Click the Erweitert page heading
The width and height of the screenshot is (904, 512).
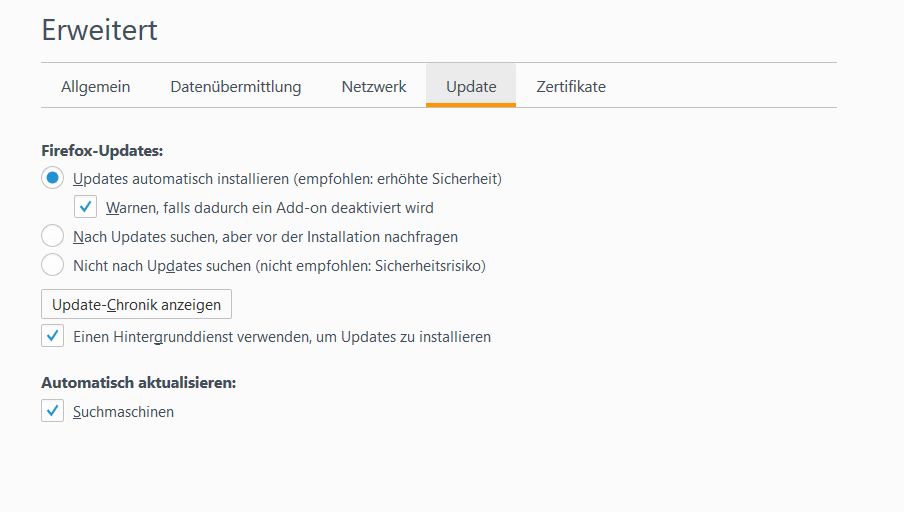point(99,30)
